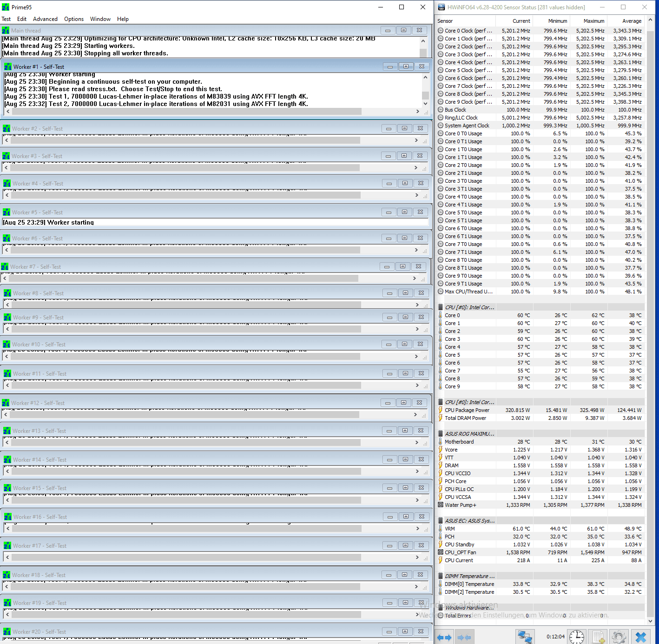
Task: Click thermometer icon beside DIMM[0] Temperature
Action: 441,584
